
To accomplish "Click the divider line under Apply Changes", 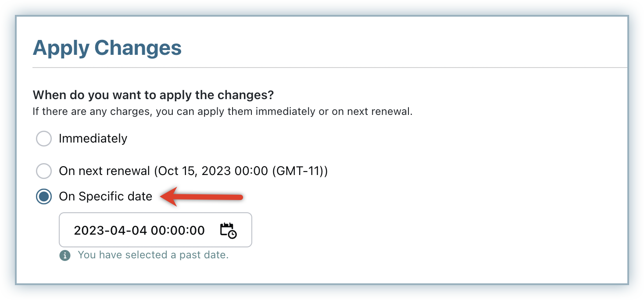I will click(329, 68).
